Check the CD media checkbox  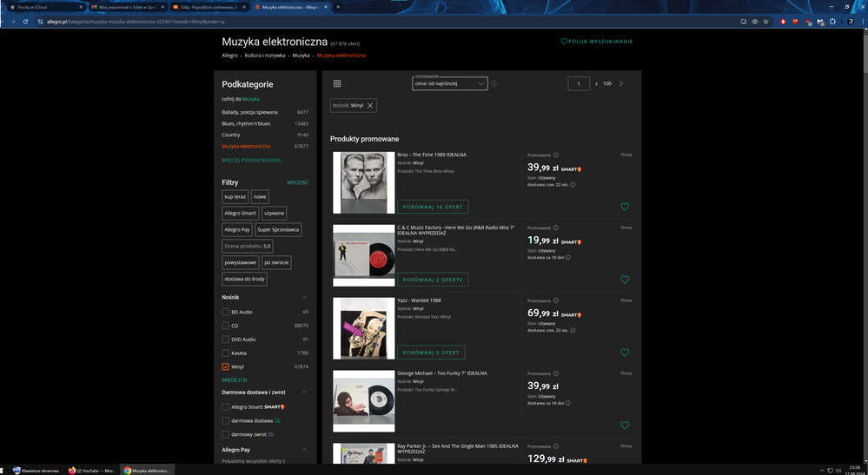pos(226,326)
